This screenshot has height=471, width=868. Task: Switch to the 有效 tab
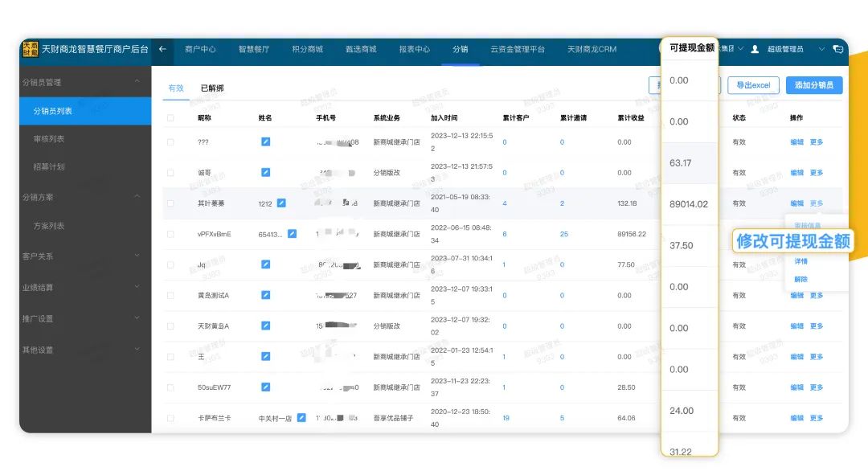tap(176, 88)
